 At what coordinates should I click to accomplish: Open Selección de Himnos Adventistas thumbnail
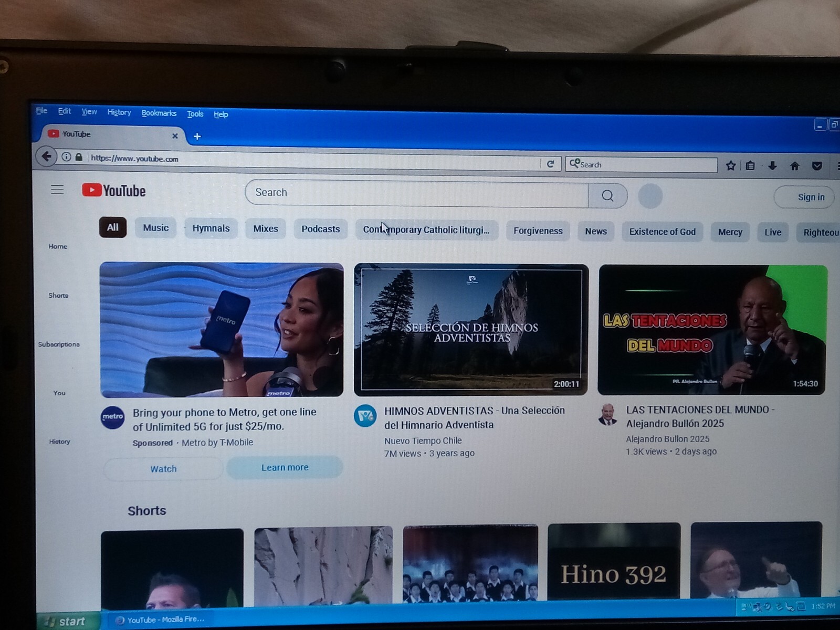[471, 330]
